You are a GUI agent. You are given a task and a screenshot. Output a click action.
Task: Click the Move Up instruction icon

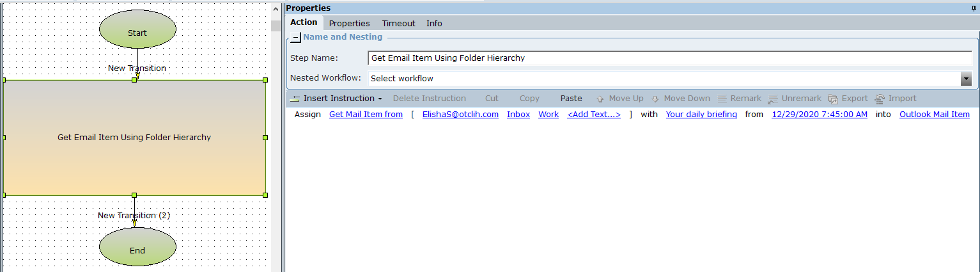[600, 99]
